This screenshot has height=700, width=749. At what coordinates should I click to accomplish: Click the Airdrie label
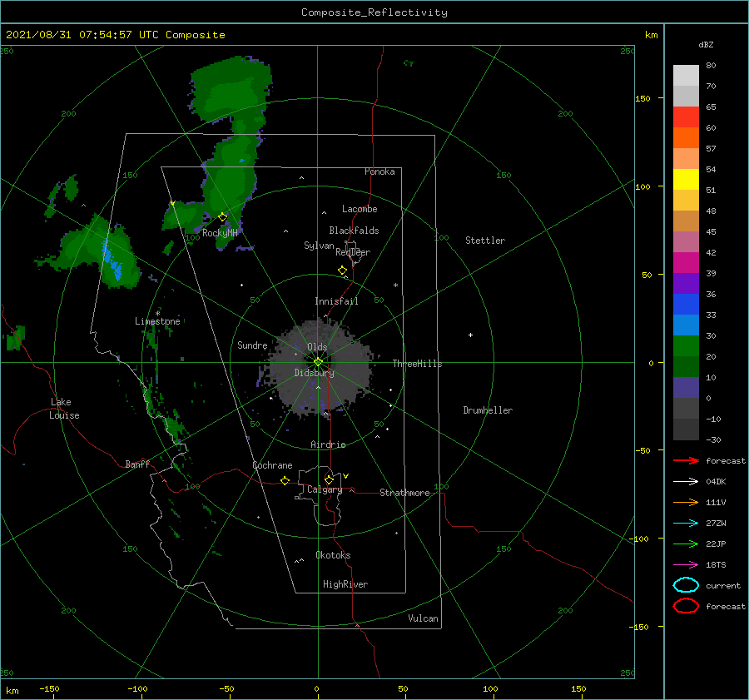(x=328, y=444)
